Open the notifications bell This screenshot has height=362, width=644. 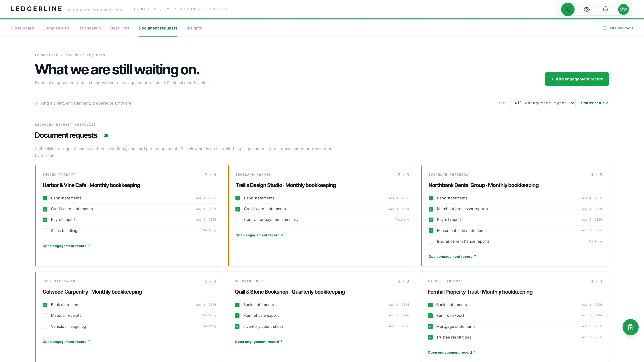click(605, 9)
